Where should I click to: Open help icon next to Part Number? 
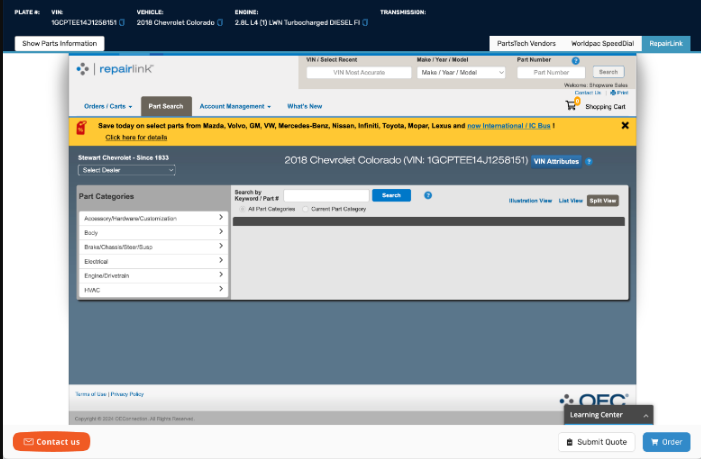tap(576, 60)
